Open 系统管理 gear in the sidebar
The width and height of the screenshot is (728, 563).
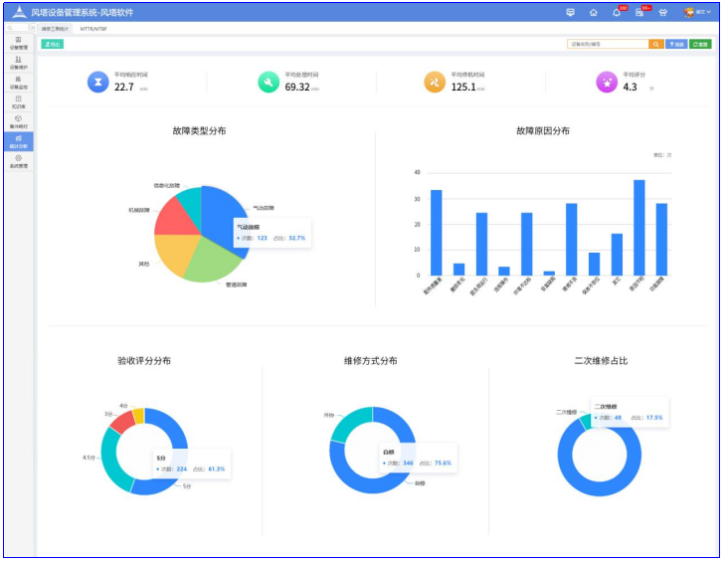click(19, 161)
